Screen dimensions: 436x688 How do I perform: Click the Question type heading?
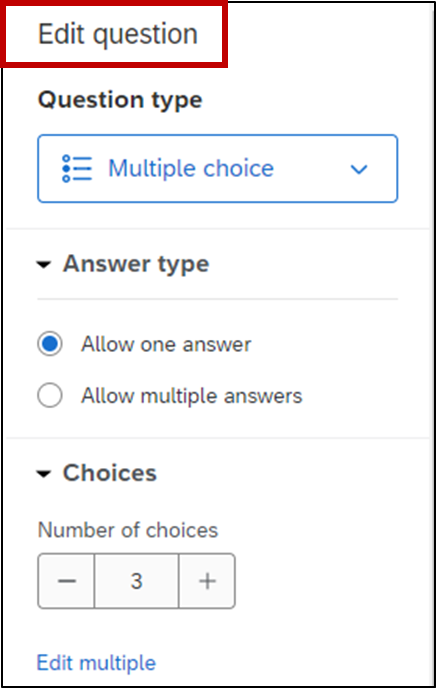click(120, 100)
